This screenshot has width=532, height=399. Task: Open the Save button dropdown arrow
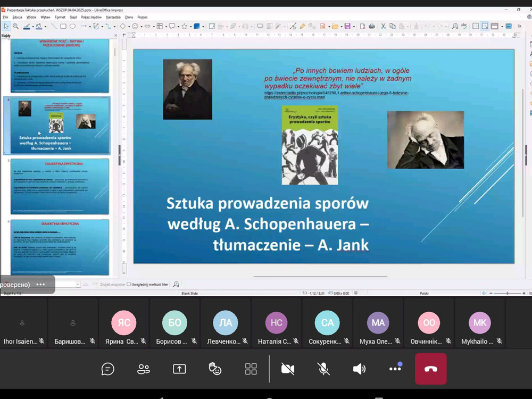(x=354, y=26)
